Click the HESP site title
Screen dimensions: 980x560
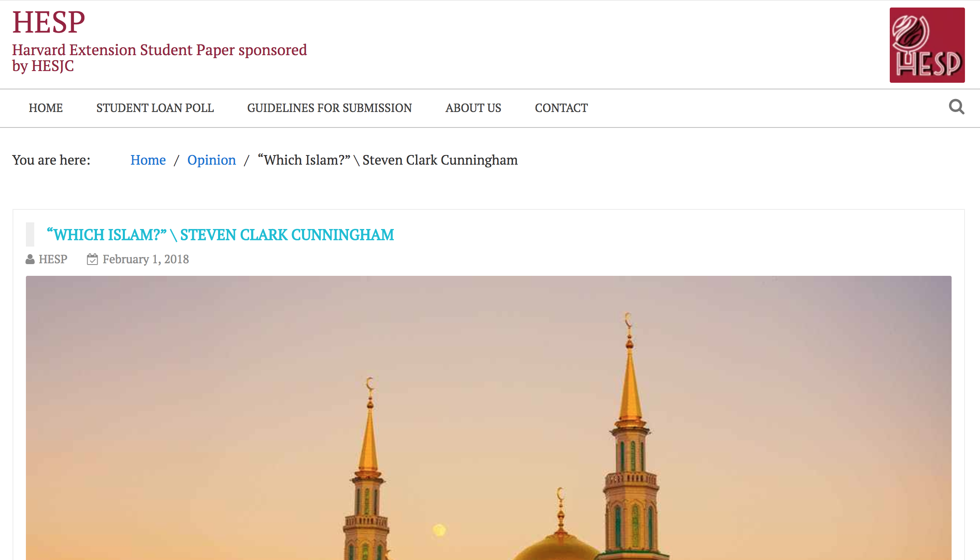tap(48, 23)
